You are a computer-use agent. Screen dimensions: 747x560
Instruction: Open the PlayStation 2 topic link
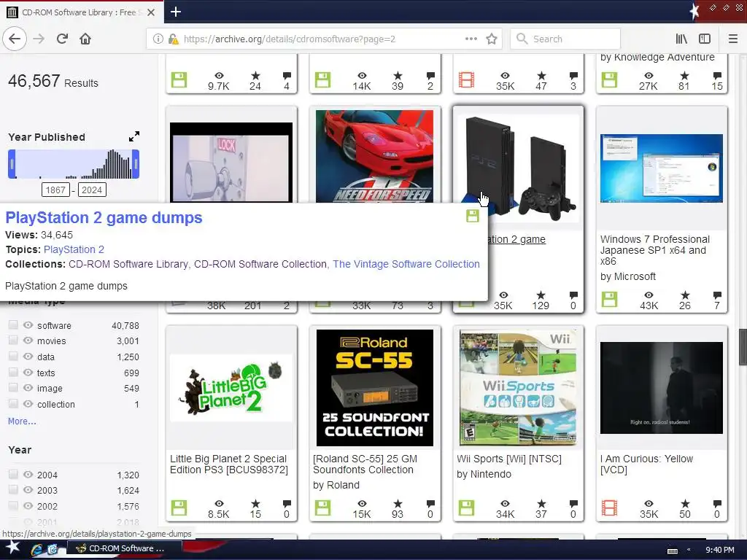coord(74,249)
